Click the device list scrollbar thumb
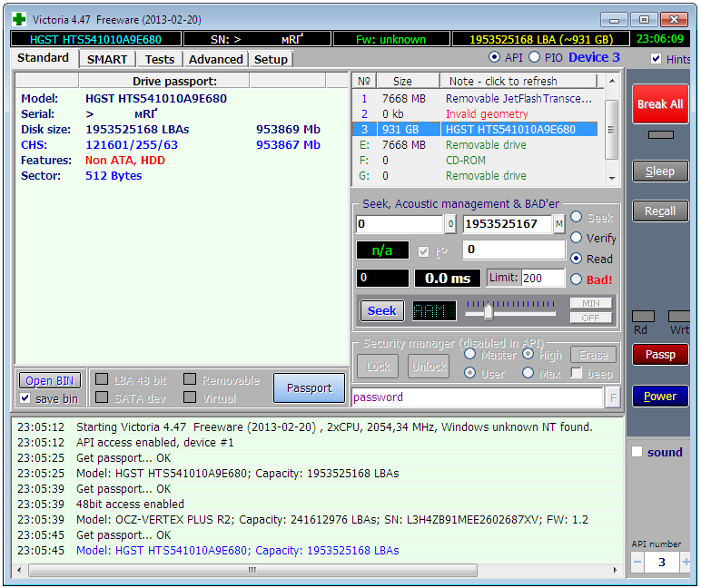The width and height of the screenshot is (701, 588). click(611, 130)
